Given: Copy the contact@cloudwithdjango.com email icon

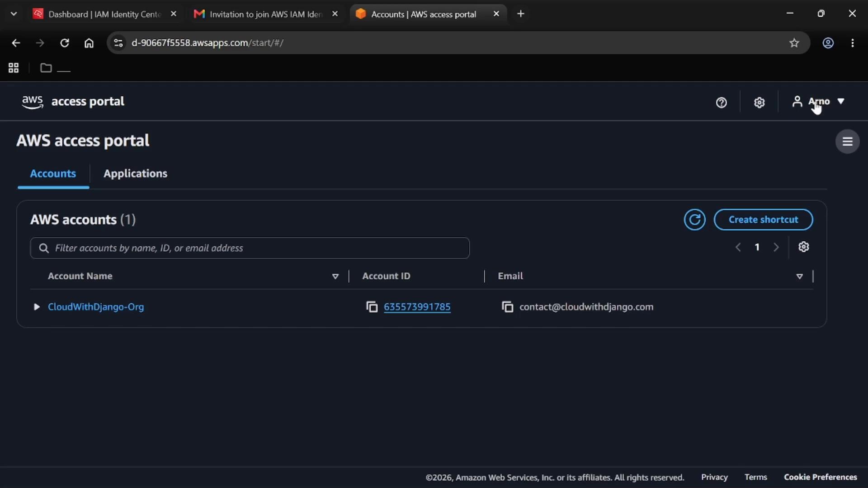Looking at the screenshot, I should pyautogui.click(x=507, y=307).
